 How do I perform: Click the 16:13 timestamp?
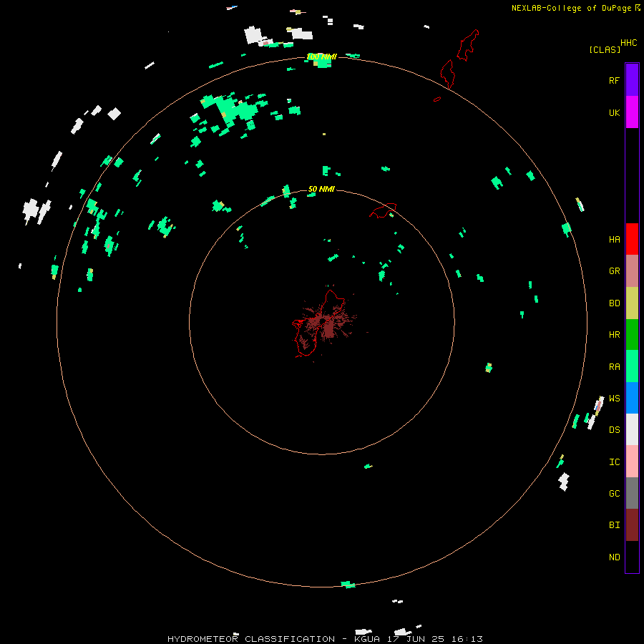pos(467,639)
